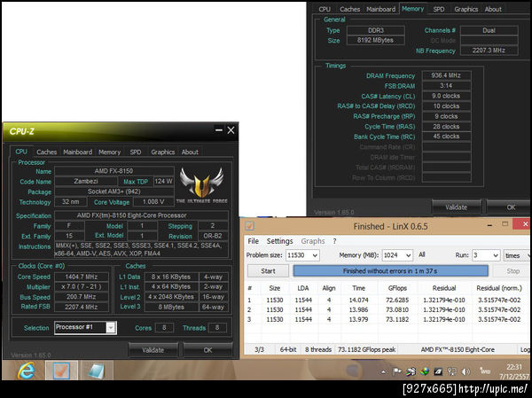Open Graphics tab in background CPU-Z window
The height and width of the screenshot is (398, 532).
[465, 9]
